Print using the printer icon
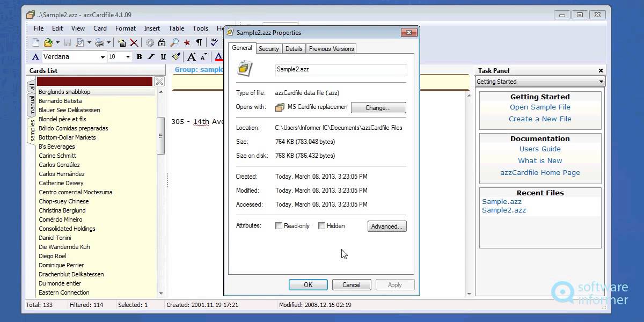 (99, 42)
